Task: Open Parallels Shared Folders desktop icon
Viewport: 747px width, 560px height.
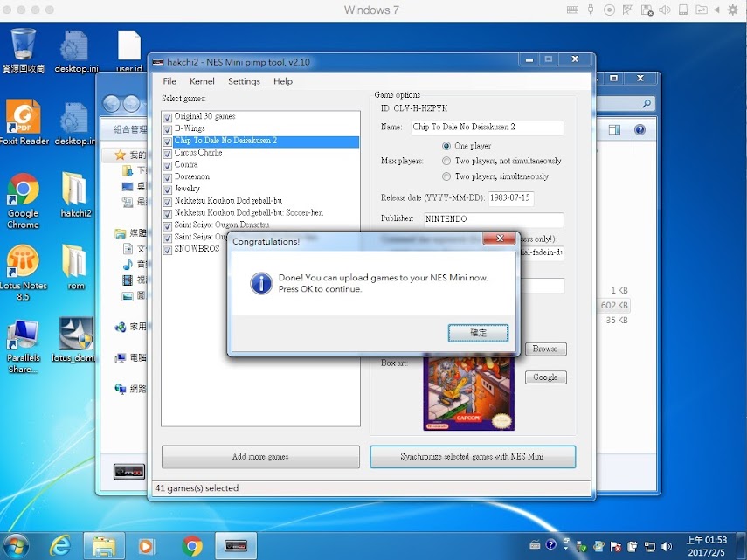Action: click(23, 346)
